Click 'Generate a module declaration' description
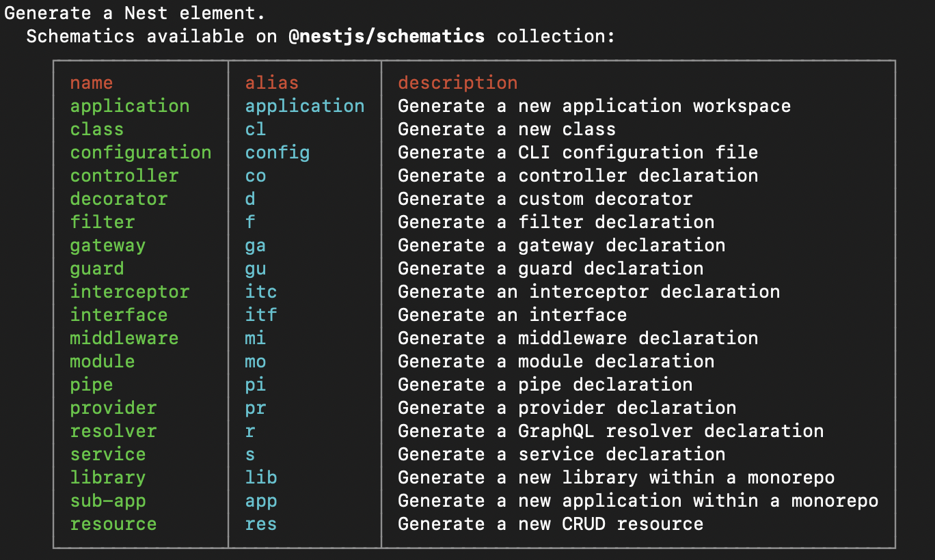Image resolution: width=935 pixels, height=560 pixels. pos(556,362)
